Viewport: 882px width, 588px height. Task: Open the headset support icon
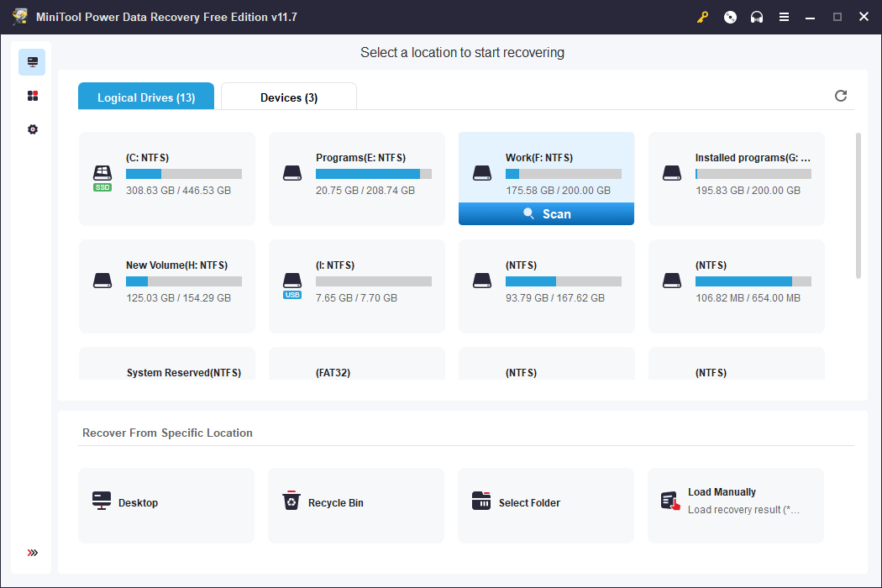757,18
